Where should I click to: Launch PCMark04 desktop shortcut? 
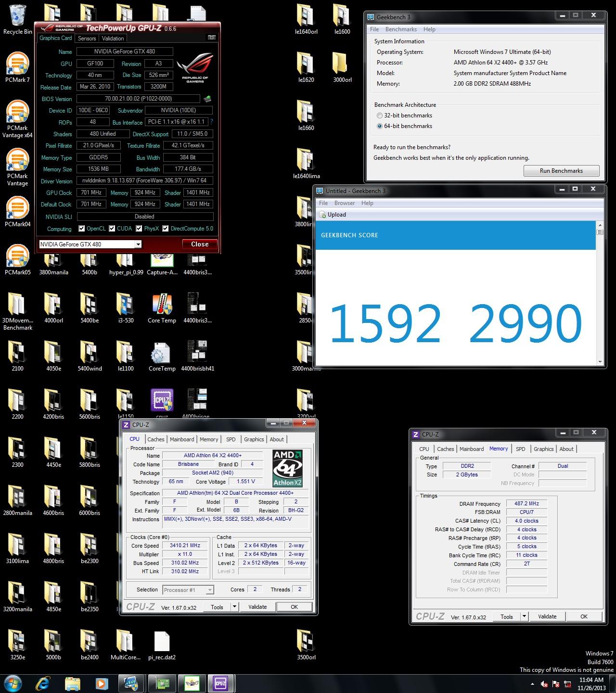click(17, 211)
